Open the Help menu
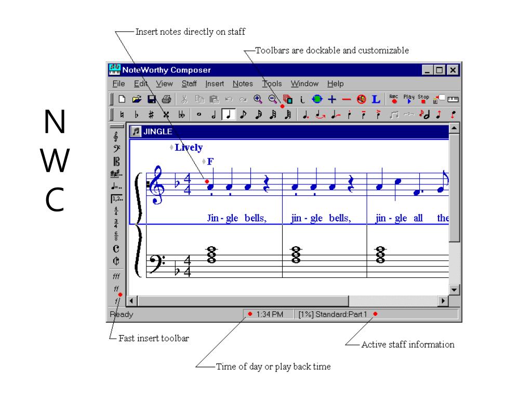 point(335,84)
